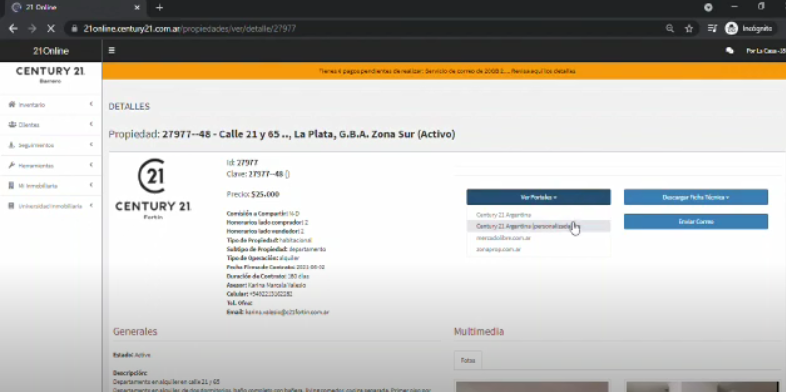Screen dimensions: 786x392
Task: Click the address bar URL
Action: tap(189, 29)
